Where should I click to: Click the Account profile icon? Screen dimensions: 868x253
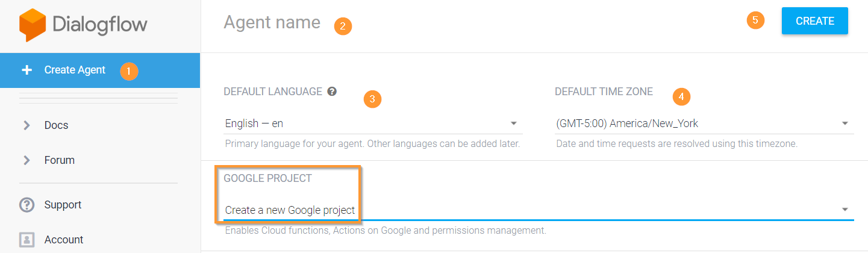(27, 240)
